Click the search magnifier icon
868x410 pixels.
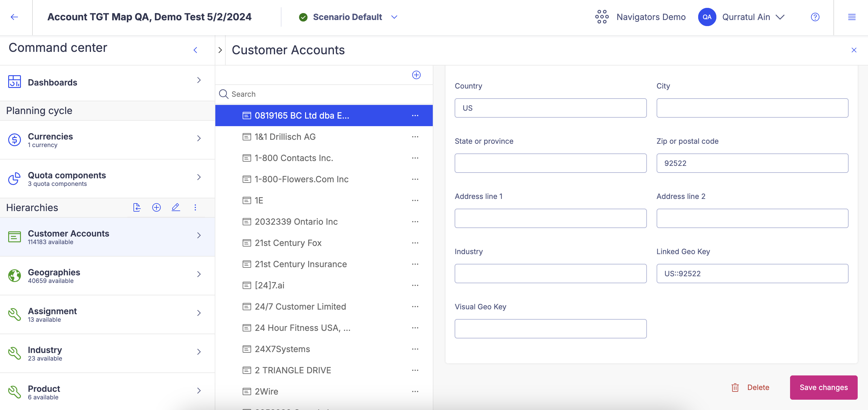[224, 94]
